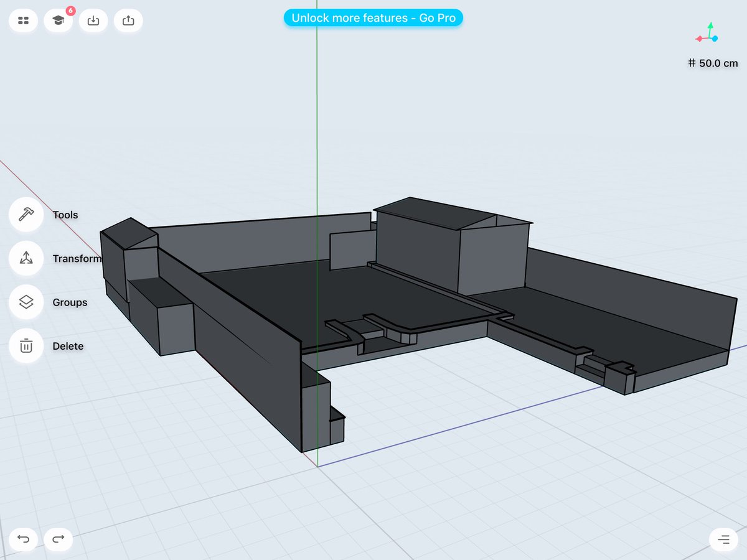747x560 pixels.
Task: Open the projects grid menu icon
Action: point(24,21)
